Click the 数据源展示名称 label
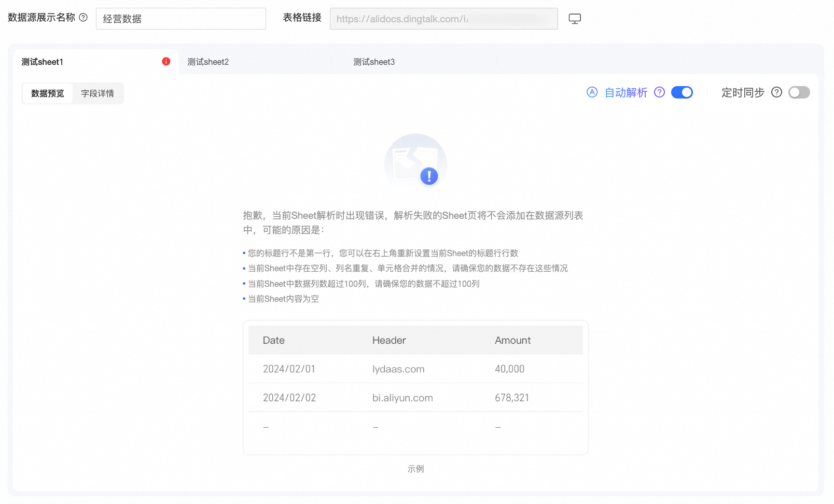 (41, 18)
